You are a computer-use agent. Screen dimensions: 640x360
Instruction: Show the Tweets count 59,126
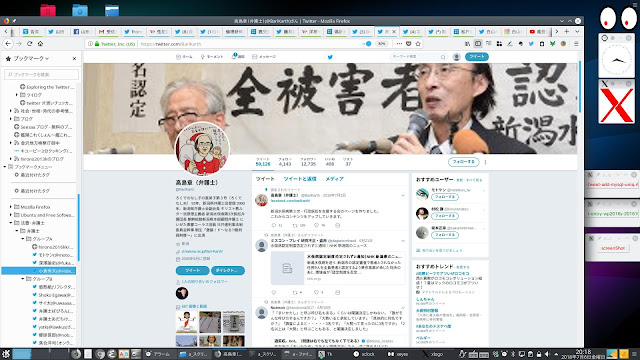[263, 162]
